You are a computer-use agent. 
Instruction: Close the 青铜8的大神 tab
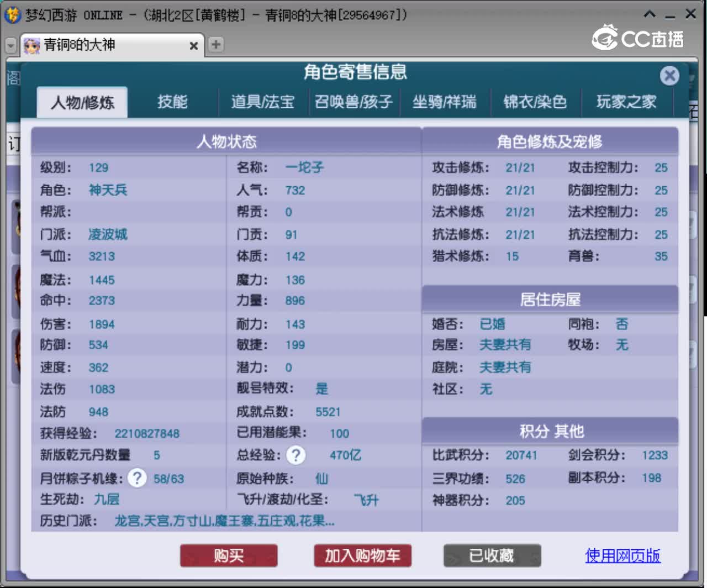(x=194, y=46)
